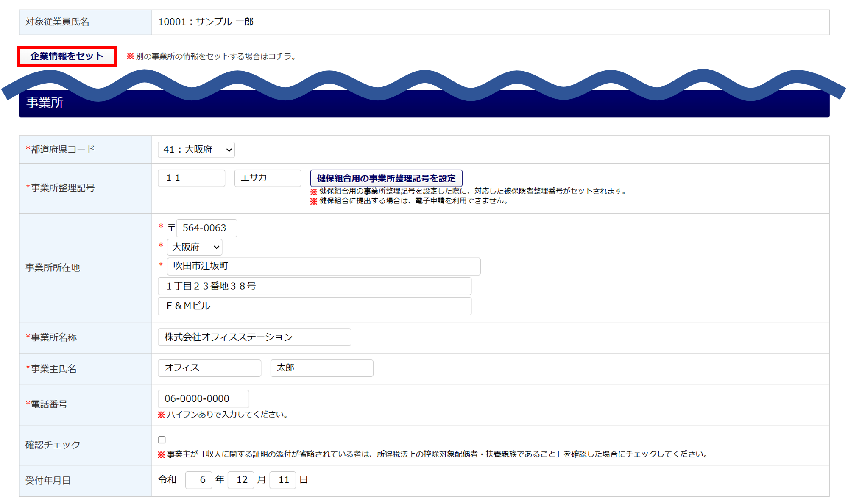Click the 事業所名称 field 株式会社オフィスステーション

pyautogui.click(x=254, y=337)
